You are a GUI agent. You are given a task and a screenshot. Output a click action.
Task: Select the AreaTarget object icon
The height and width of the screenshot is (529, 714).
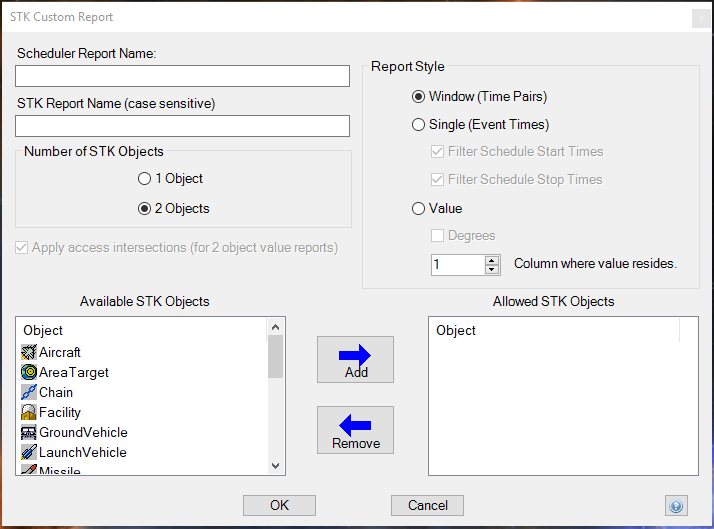pyautogui.click(x=29, y=372)
